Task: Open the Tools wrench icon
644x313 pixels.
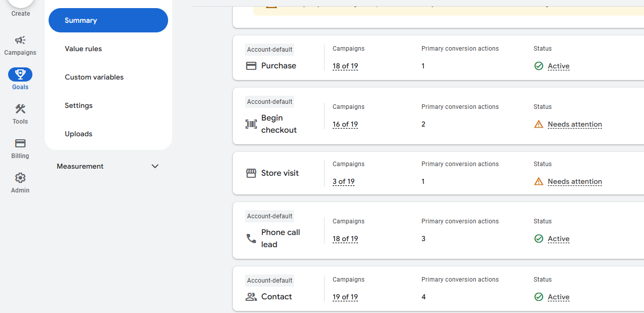Action: (x=20, y=109)
